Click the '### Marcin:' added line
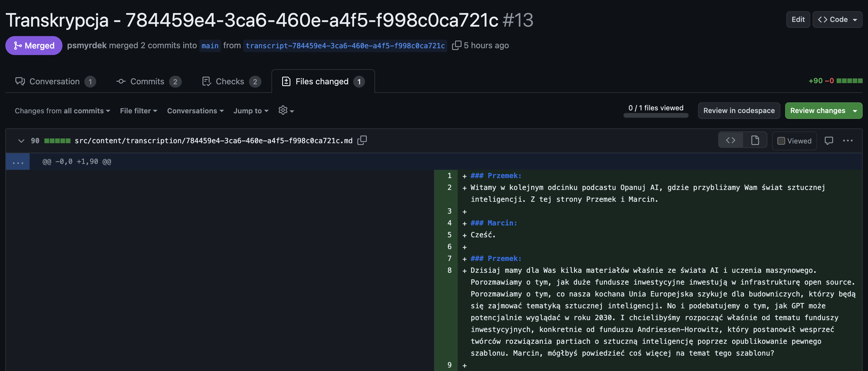 [x=494, y=223]
